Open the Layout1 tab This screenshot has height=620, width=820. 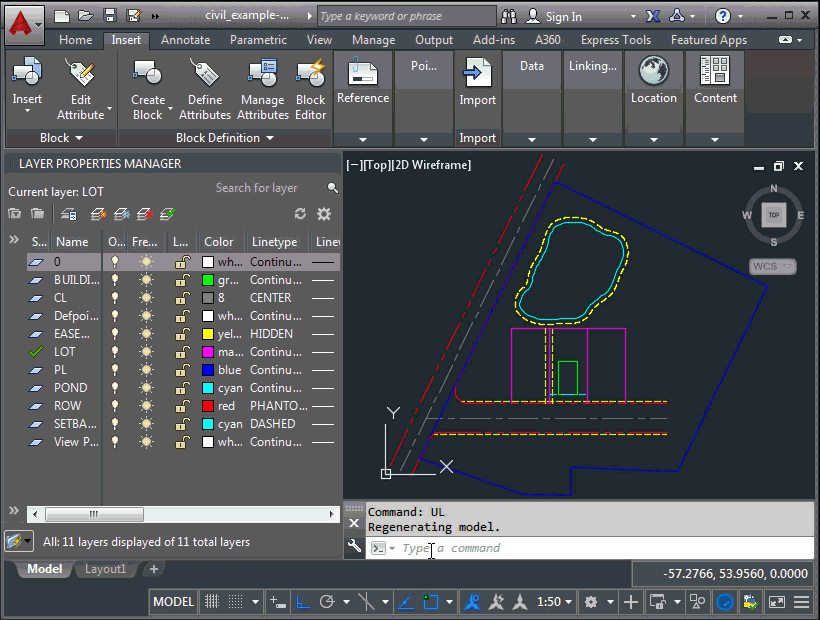pos(105,568)
